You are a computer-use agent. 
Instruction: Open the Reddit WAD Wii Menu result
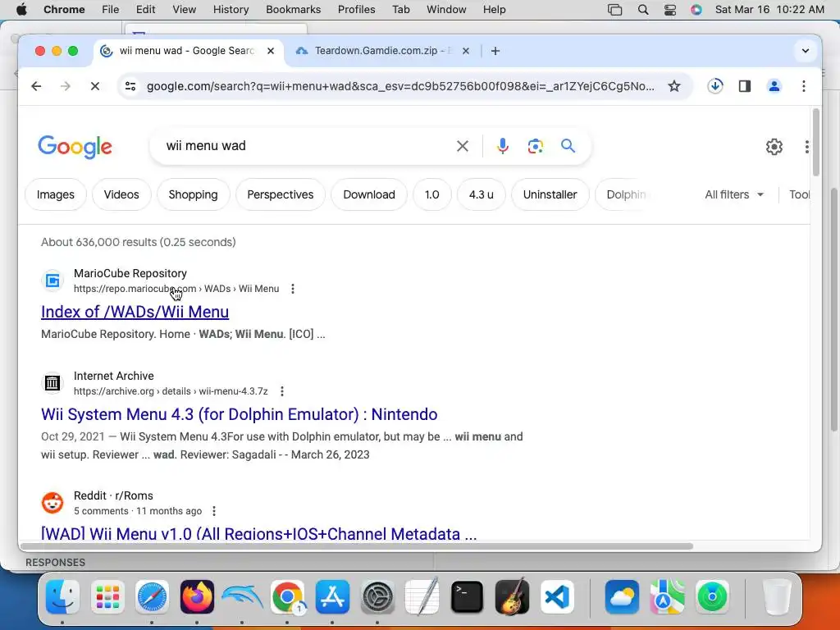[258, 533]
